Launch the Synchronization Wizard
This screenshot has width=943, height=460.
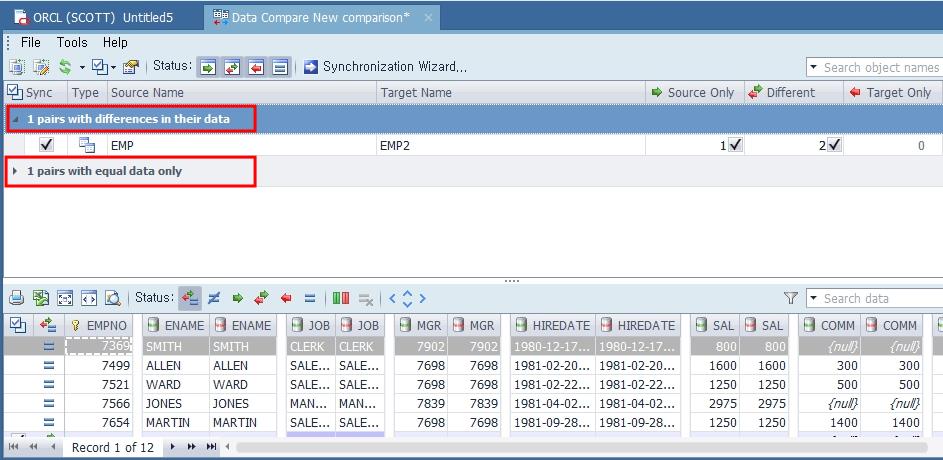385,67
